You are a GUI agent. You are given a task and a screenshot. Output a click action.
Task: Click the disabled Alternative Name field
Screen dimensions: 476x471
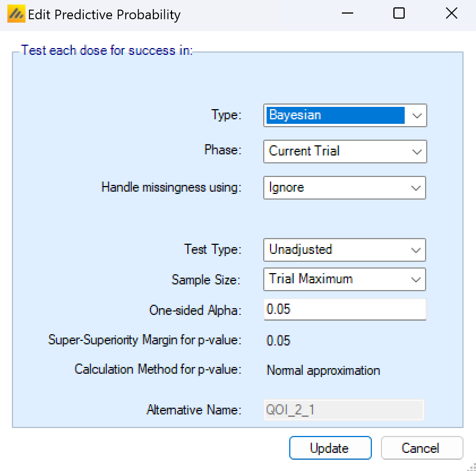[344, 410]
